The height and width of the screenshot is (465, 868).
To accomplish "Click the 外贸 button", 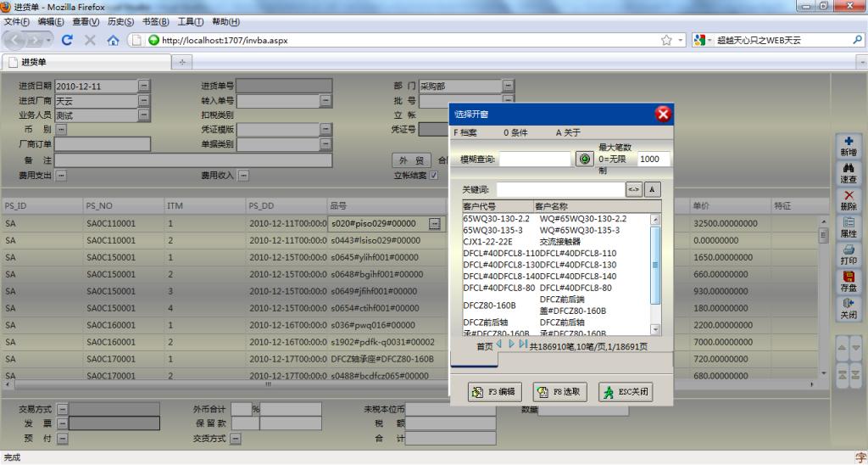I will point(411,160).
